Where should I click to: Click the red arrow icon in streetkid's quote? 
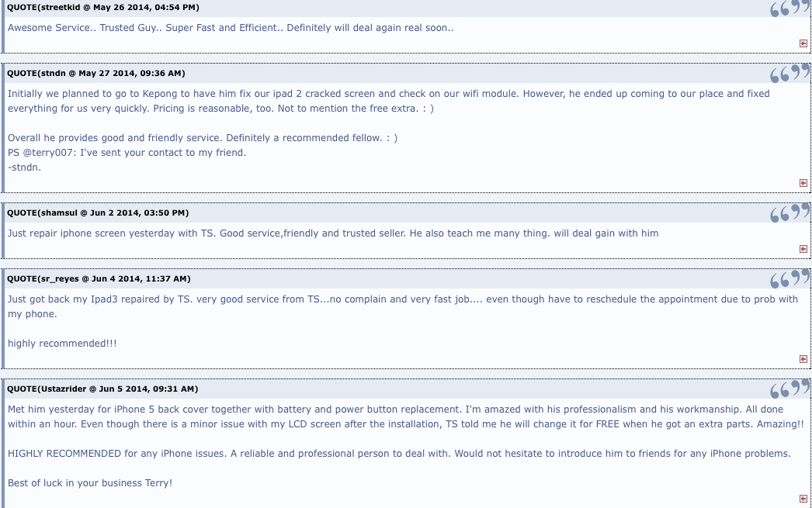coord(803,43)
